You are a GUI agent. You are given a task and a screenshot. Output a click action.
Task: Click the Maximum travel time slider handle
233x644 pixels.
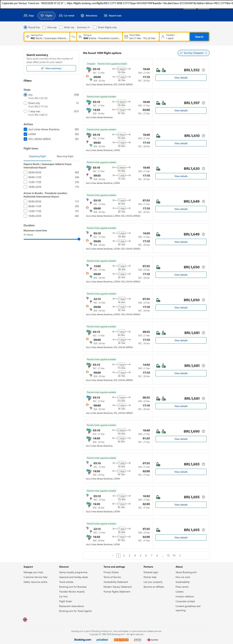point(79,239)
